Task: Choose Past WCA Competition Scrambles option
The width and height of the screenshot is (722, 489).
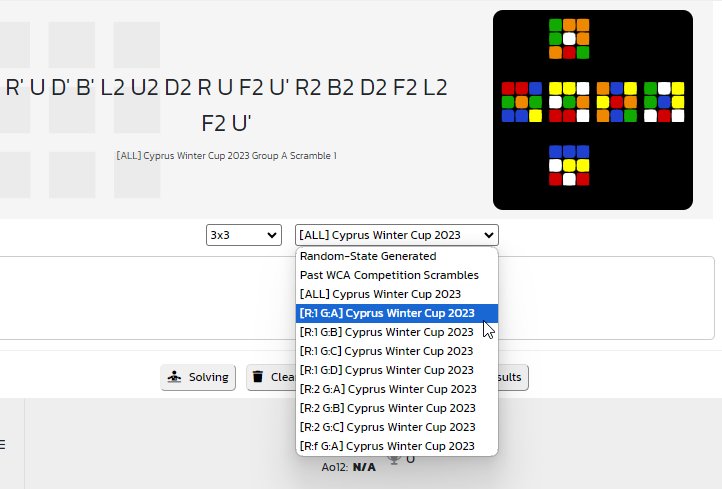Action: (x=397, y=275)
